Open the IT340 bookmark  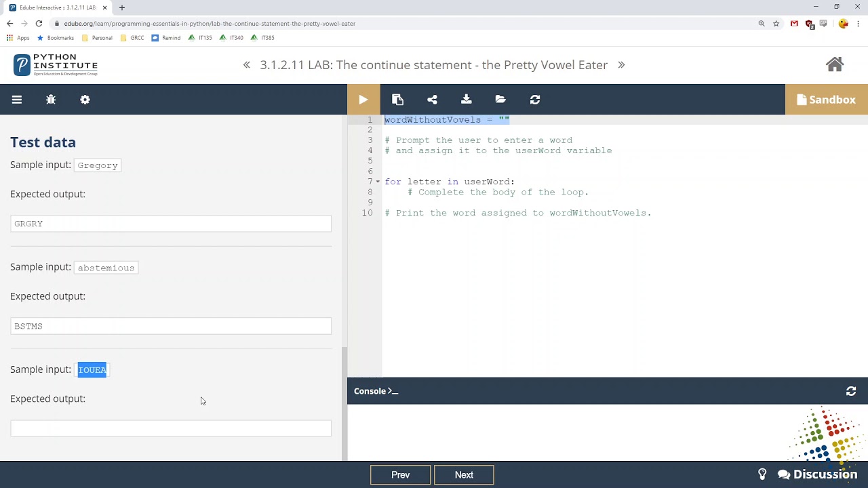coord(231,38)
